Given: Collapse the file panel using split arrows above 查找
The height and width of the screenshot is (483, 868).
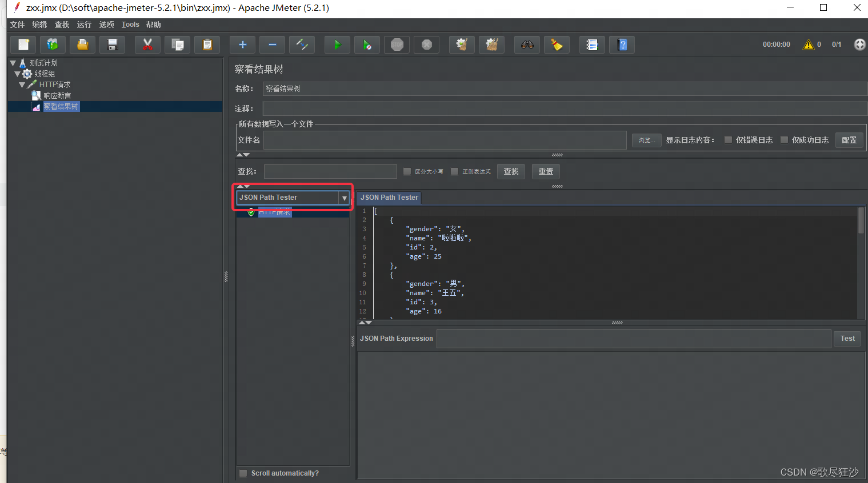Looking at the screenshot, I should pos(243,155).
